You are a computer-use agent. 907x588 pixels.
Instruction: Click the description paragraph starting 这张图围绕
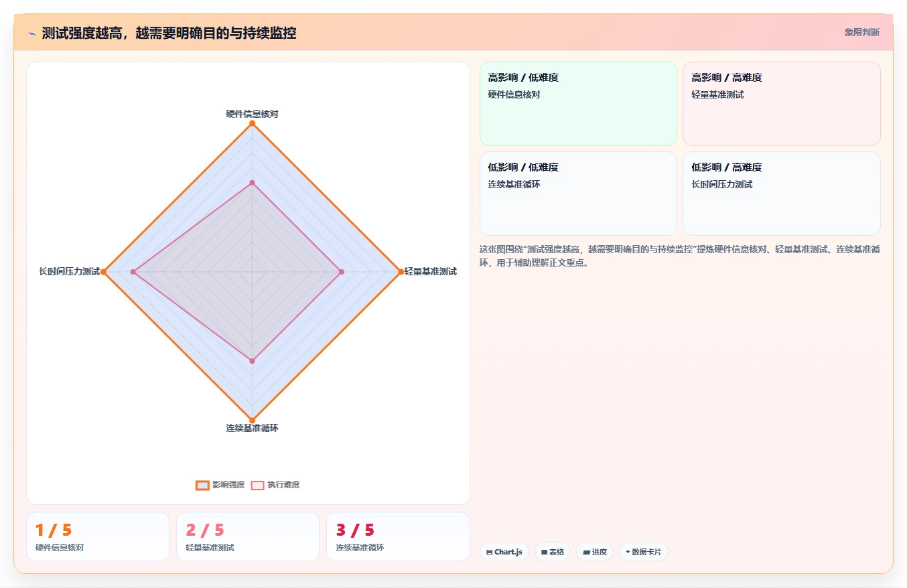pyautogui.click(x=679, y=256)
